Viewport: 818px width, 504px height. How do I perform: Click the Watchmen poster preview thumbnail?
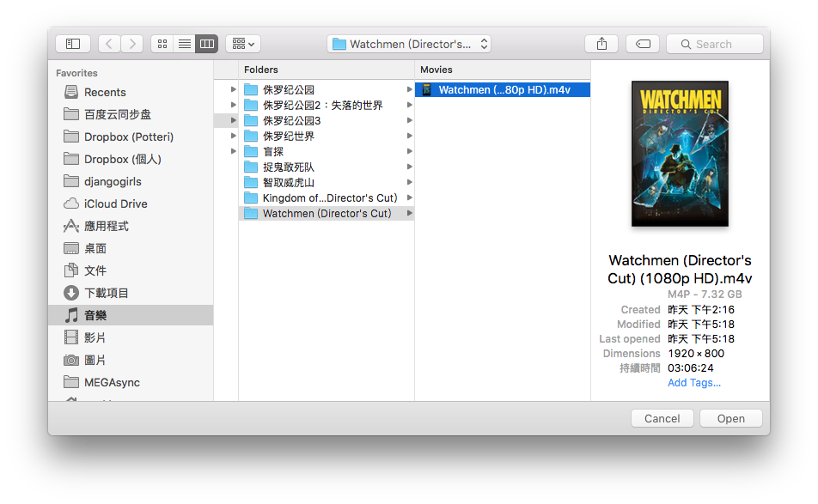point(680,154)
